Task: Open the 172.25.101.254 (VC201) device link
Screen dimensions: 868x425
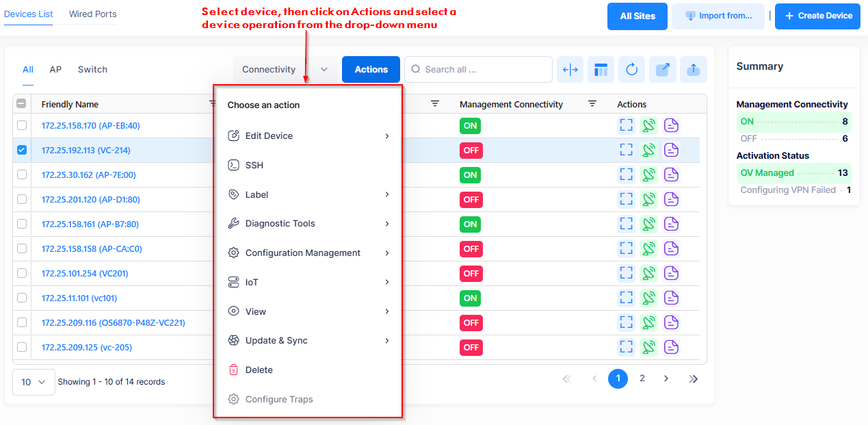Action: [x=85, y=274]
